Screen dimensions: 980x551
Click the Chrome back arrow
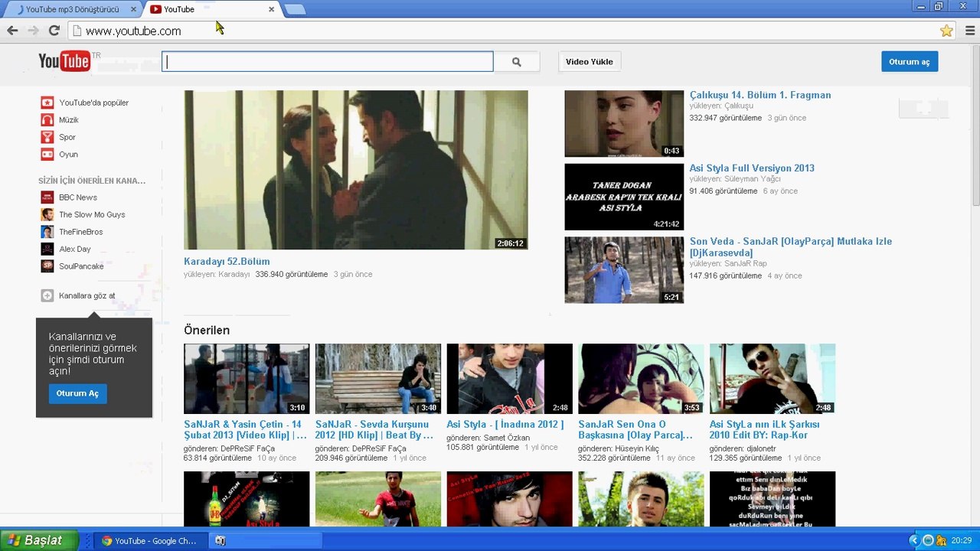pyautogui.click(x=12, y=31)
